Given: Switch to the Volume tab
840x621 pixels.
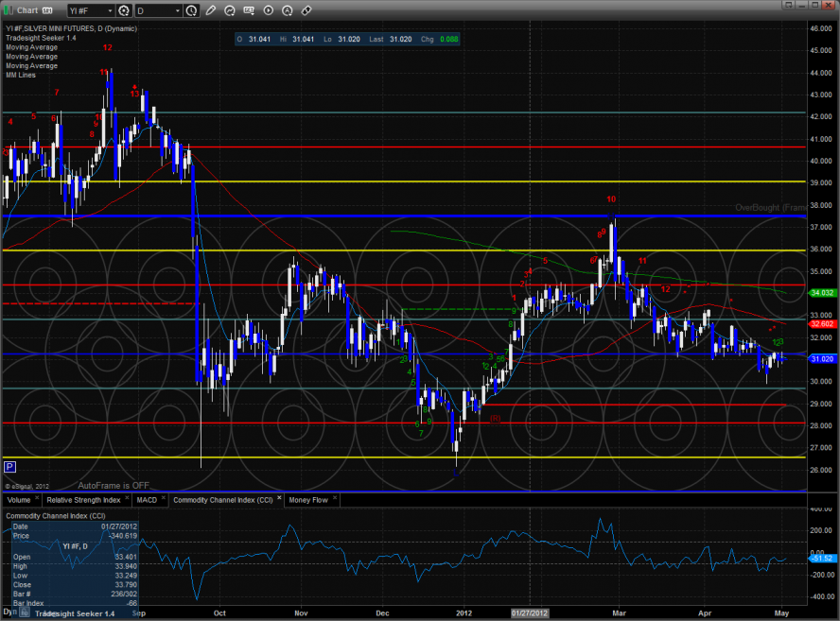Looking at the screenshot, I should pyautogui.click(x=19, y=500).
